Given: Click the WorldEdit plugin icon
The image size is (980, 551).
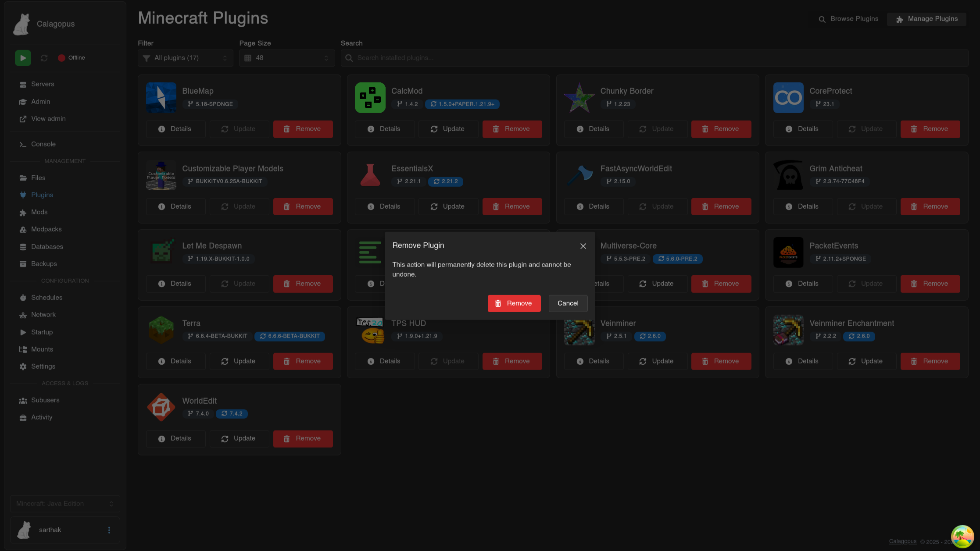Looking at the screenshot, I should [161, 407].
